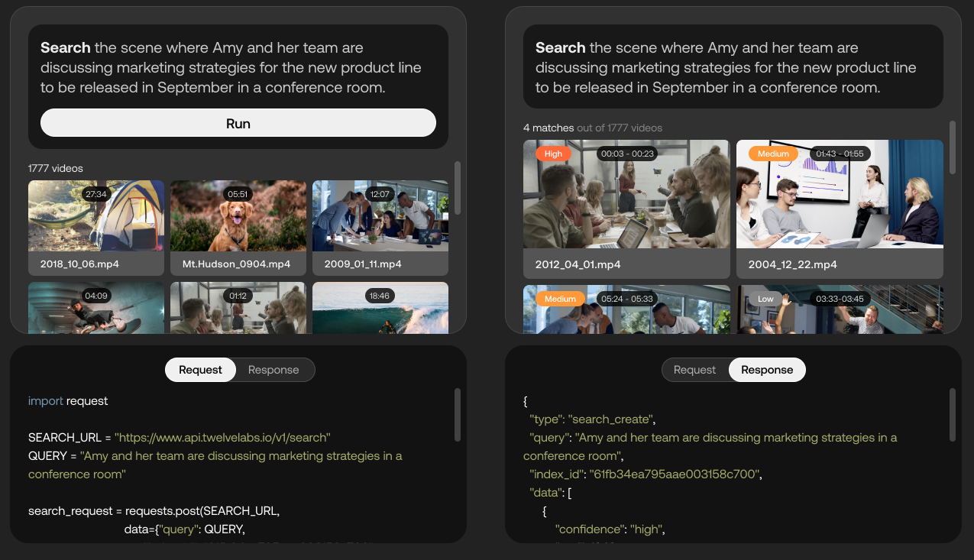Click the "confidence": "high" JSON line

tap(610, 529)
